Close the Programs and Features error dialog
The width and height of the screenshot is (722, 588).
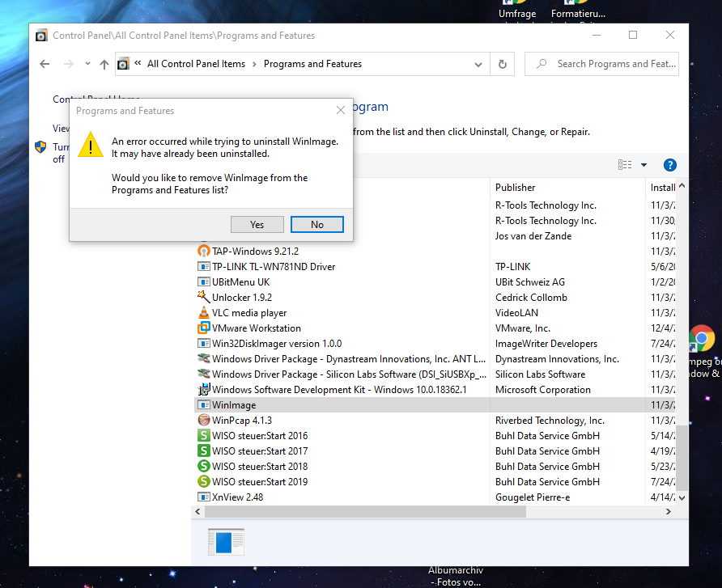click(340, 111)
